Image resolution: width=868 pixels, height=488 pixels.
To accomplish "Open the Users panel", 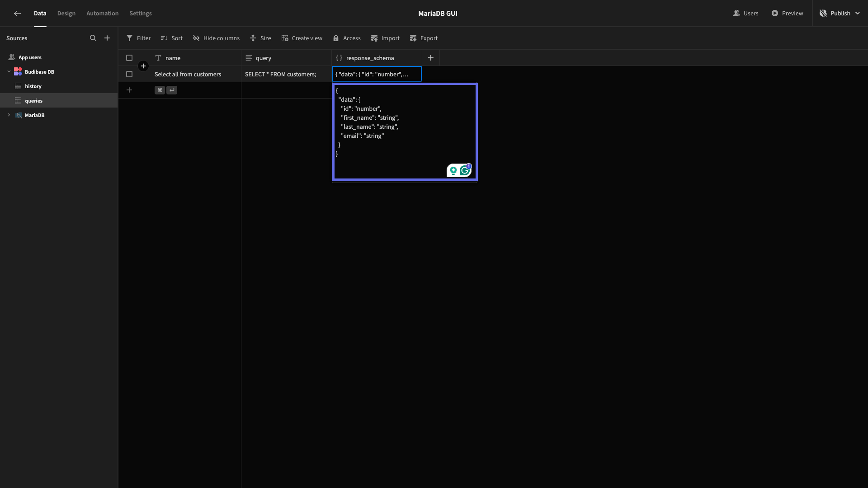I will coord(745,13).
